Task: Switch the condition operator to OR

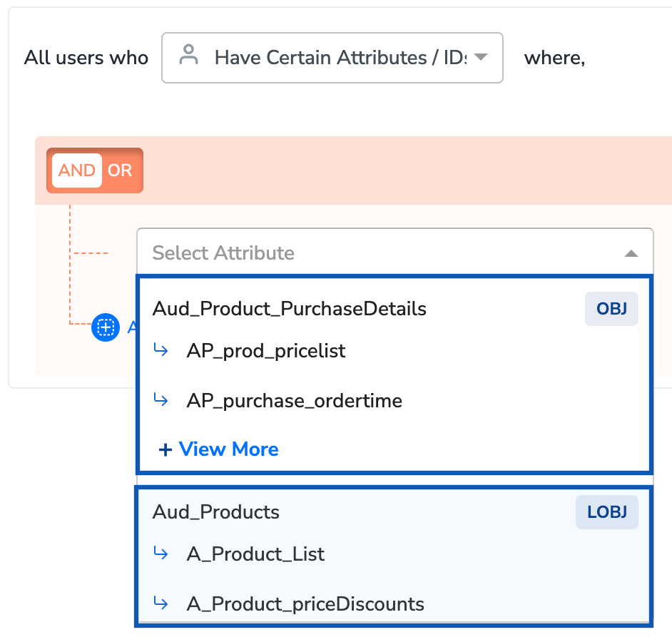Action: (120, 170)
